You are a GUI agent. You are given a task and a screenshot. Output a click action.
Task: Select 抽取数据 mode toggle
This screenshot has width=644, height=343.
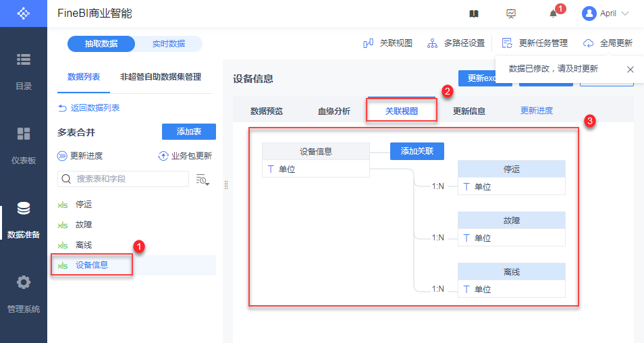point(101,44)
